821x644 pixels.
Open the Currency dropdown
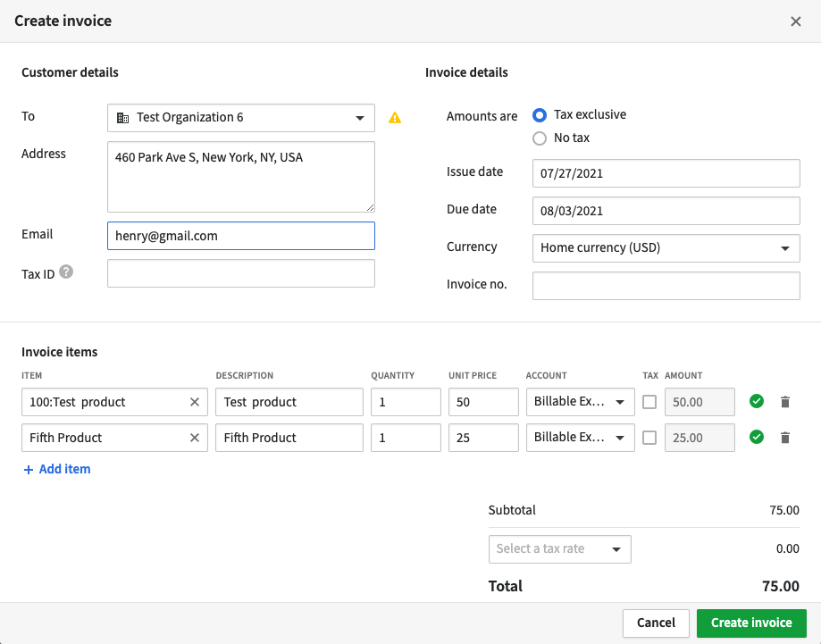click(x=666, y=247)
